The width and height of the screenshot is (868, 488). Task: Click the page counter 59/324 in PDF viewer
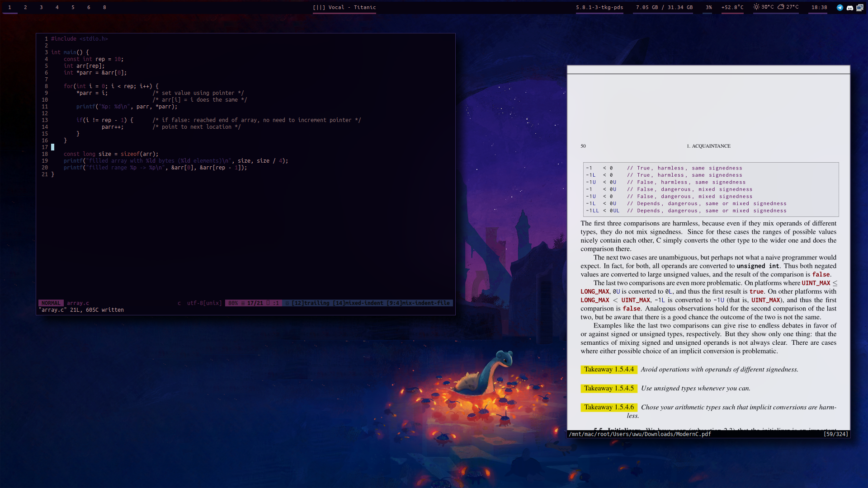835,434
